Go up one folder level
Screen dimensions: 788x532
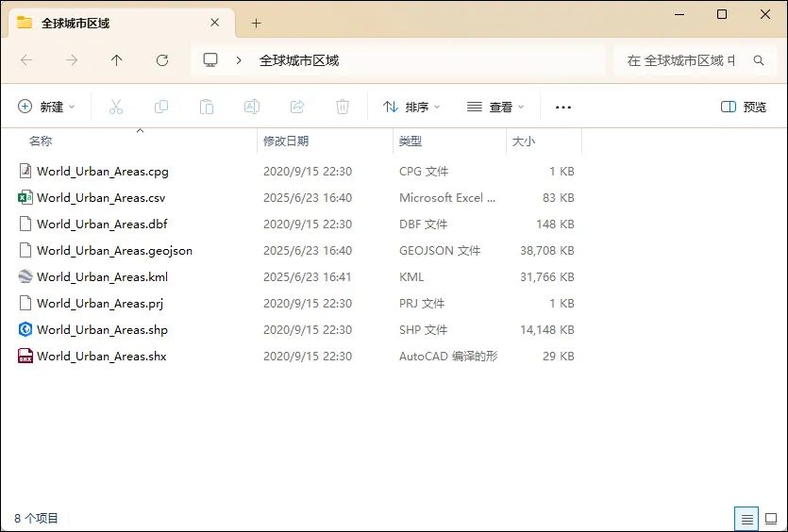coord(117,60)
